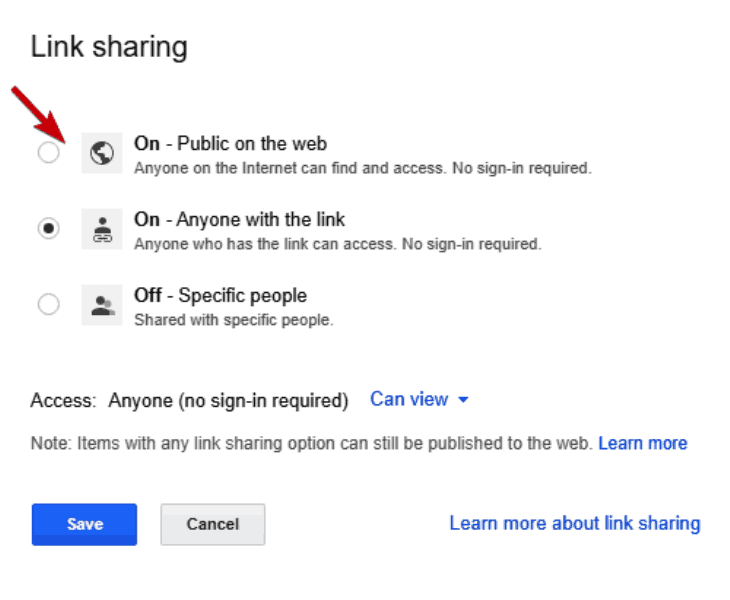The width and height of the screenshot is (730, 600).
Task: Open the Learn more link in the note
Action: tap(642, 443)
